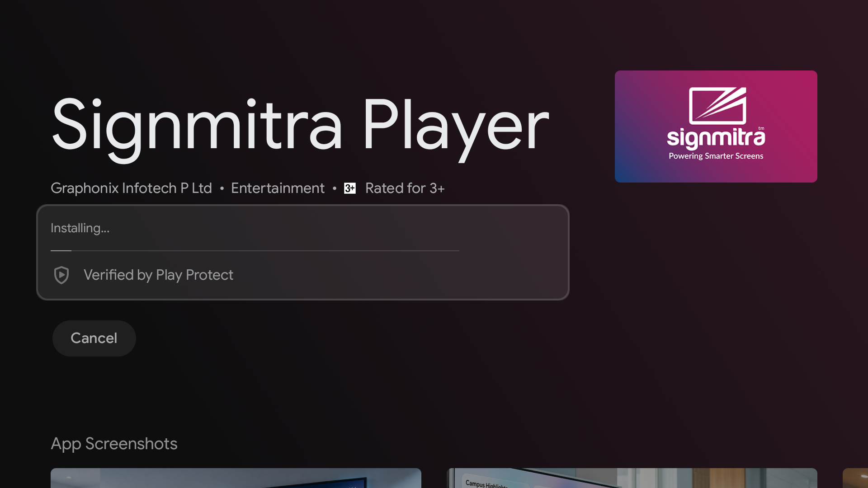Viewport: 868px width, 488px height.
Task: Open the Campus Highlights screenshot thumbnail
Action: 632,478
